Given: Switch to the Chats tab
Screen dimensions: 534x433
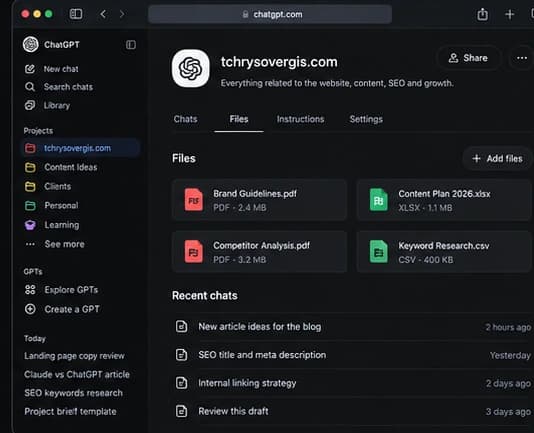Looking at the screenshot, I should point(185,119).
